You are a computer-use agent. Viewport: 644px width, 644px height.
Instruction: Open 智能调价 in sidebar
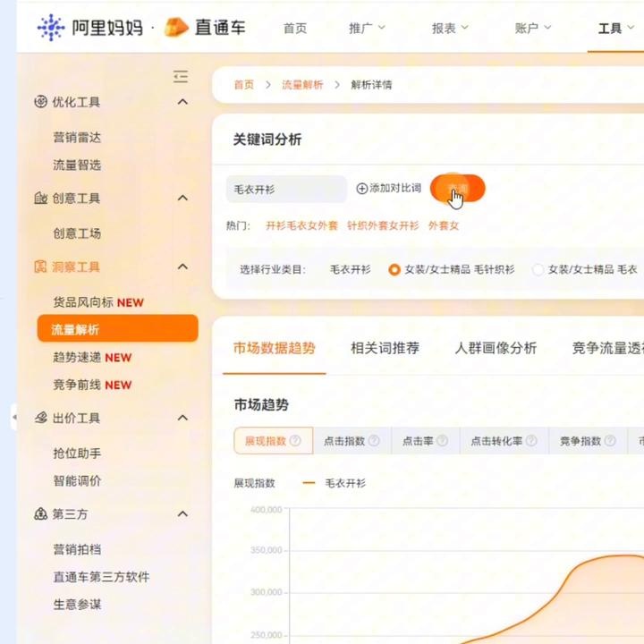(77, 480)
